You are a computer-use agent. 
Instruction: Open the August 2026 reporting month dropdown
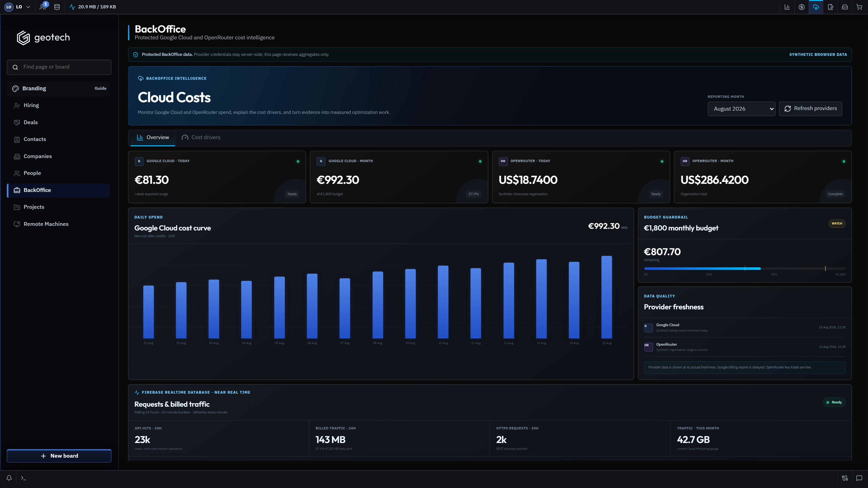click(741, 109)
